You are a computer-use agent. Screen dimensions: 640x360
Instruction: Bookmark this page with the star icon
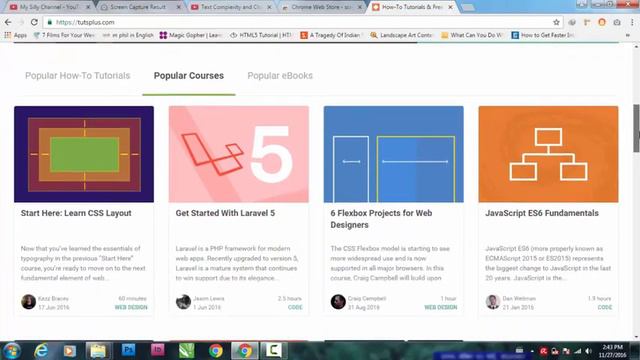click(x=556, y=22)
